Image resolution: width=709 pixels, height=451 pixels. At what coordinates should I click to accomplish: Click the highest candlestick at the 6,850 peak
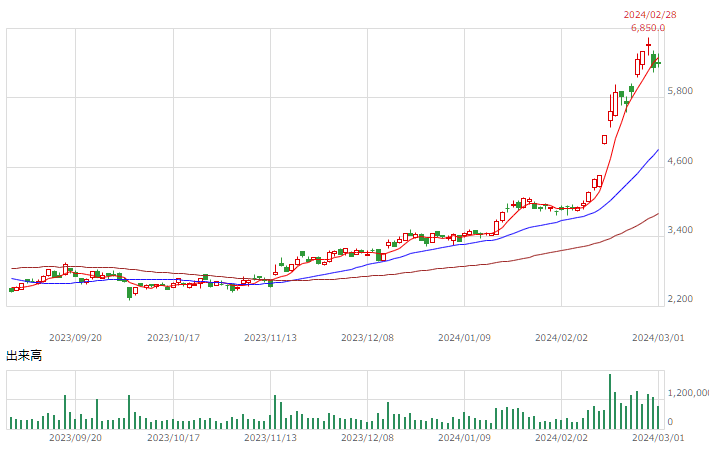click(x=648, y=46)
